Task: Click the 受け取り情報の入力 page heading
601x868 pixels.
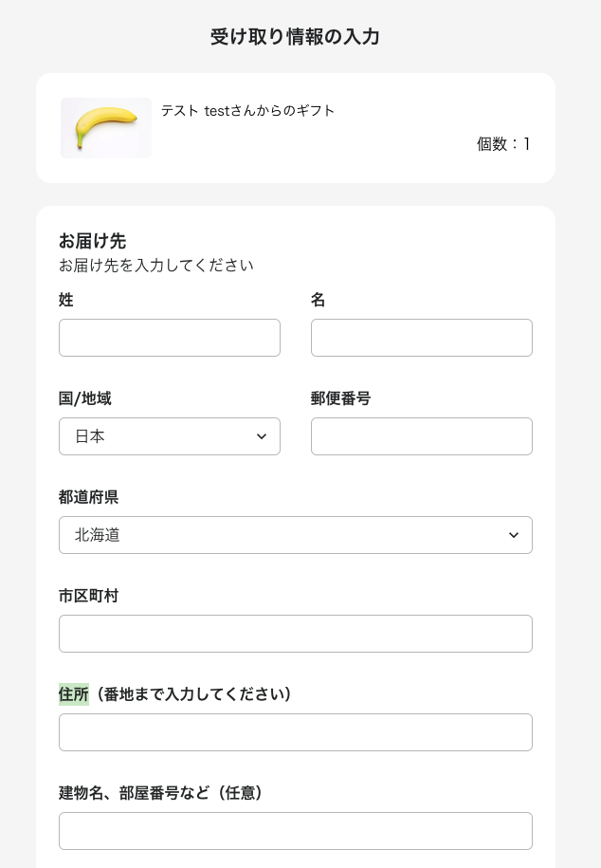Action: point(295,37)
